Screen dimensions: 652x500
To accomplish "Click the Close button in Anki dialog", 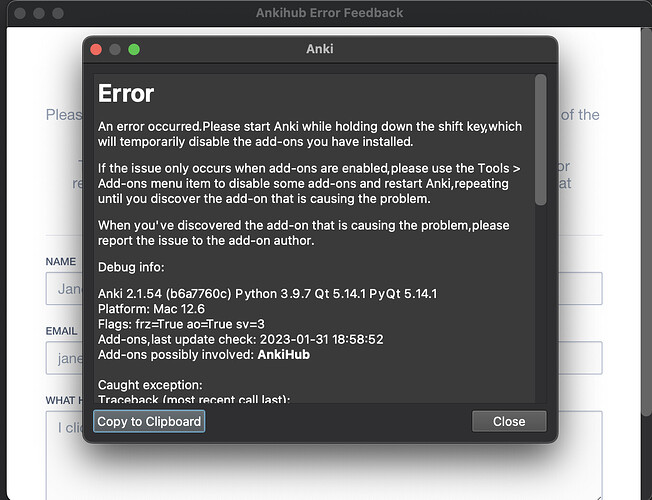I will click(x=509, y=421).
